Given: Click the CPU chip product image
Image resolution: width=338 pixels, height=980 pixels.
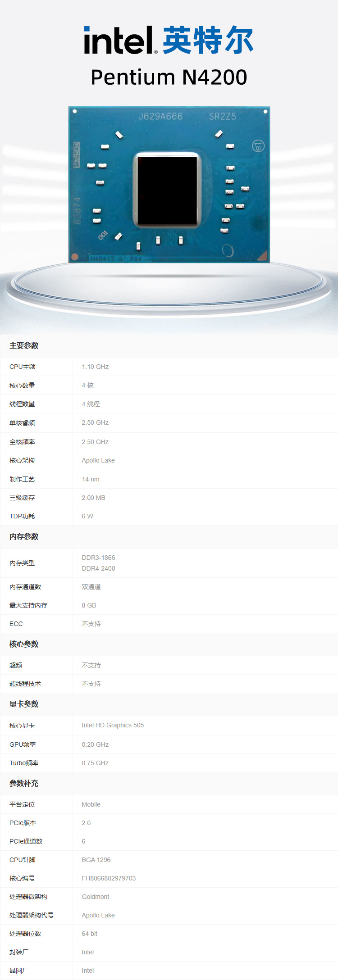Looking at the screenshot, I should pyautogui.click(x=169, y=185).
